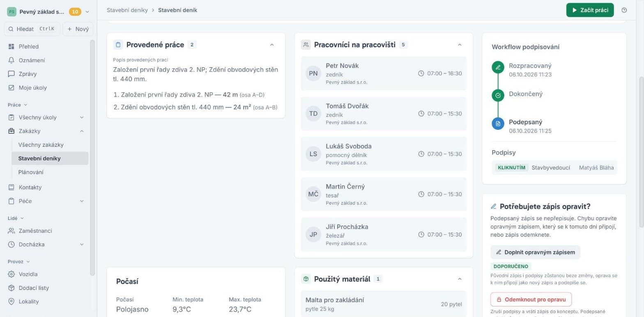Click the PN avatar of Petr Novák

coord(313,73)
